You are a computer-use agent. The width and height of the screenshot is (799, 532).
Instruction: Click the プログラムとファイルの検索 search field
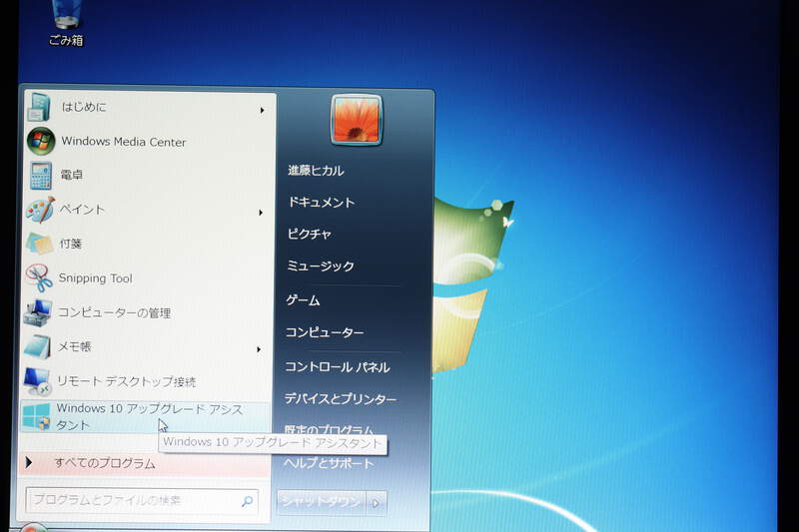coord(141,501)
